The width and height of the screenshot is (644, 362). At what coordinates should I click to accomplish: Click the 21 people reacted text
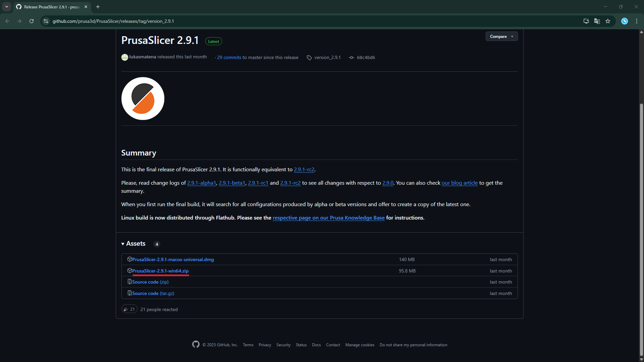tap(159, 310)
